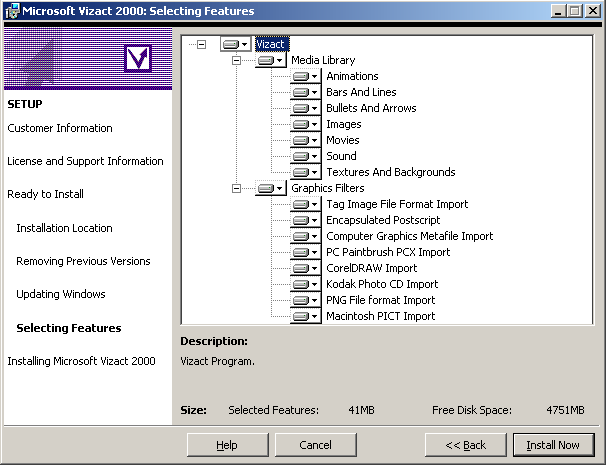This screenshot has height=465, width=606.
Task: Select the Textures And Backgrounds label
Action: 391,172
